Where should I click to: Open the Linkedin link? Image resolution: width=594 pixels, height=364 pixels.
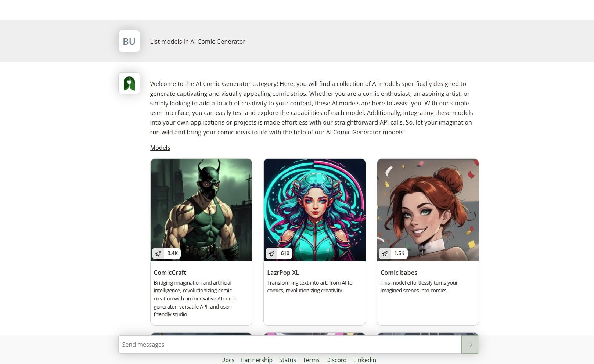364,360
